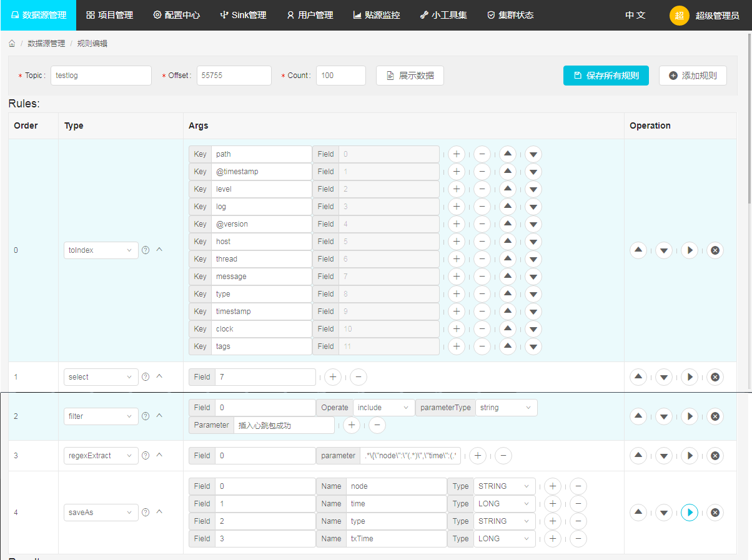Switch language via 中文

click(635, 15)
